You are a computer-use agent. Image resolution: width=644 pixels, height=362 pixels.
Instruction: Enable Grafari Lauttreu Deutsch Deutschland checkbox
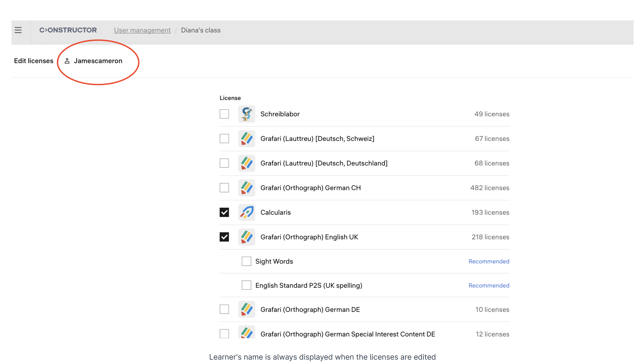tap(224, 163)
